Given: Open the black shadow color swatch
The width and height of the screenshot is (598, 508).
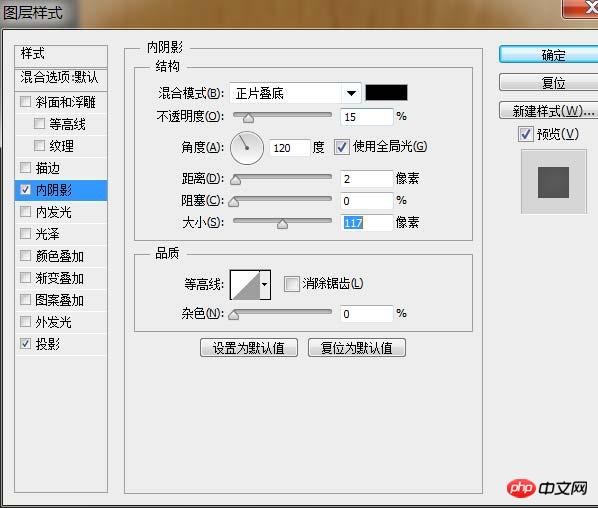Looking at the screenshot, I should point(386,93).
